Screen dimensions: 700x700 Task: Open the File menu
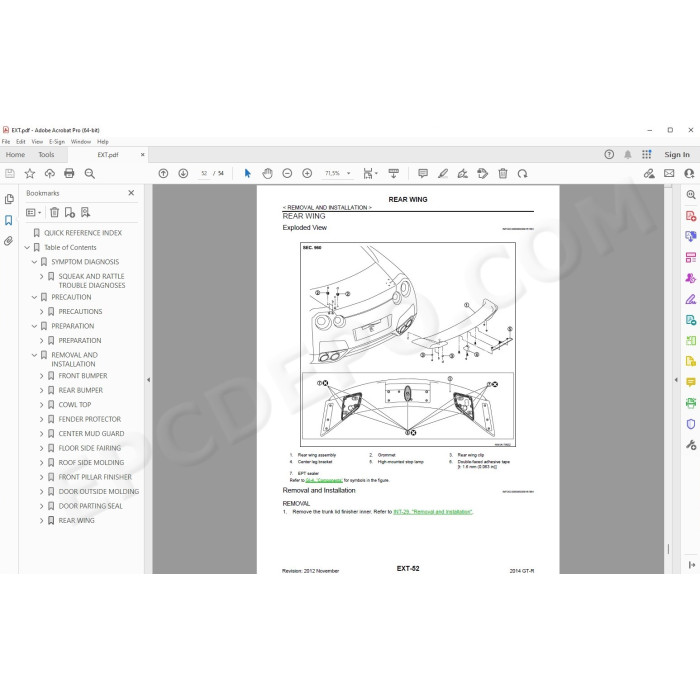(6, 142)
